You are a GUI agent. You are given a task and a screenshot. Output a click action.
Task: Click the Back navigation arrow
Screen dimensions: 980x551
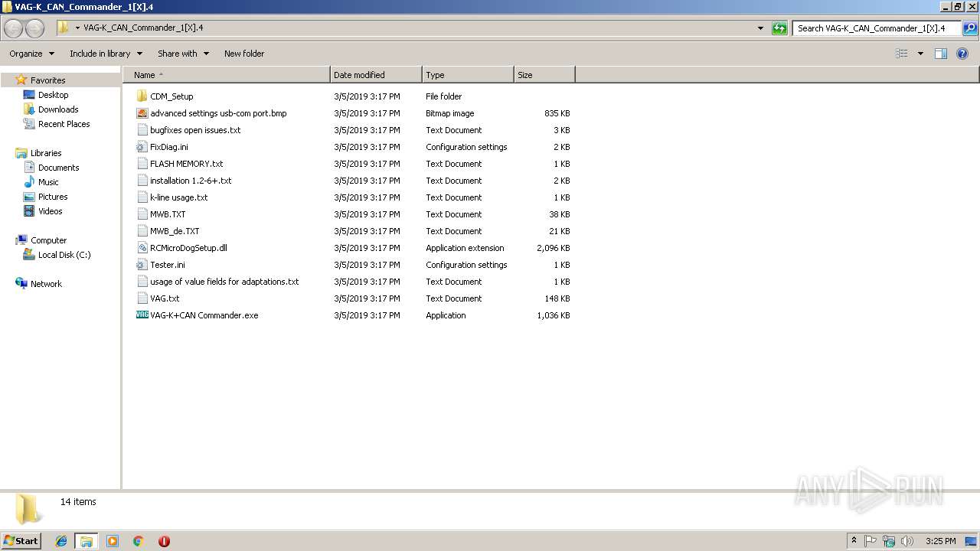point(14,28)
